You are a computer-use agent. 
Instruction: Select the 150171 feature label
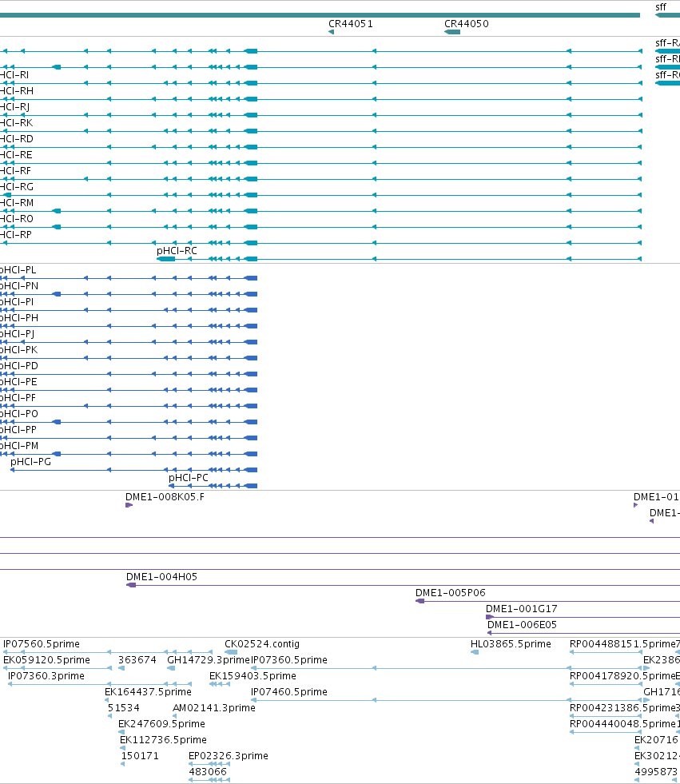(140, 756)
